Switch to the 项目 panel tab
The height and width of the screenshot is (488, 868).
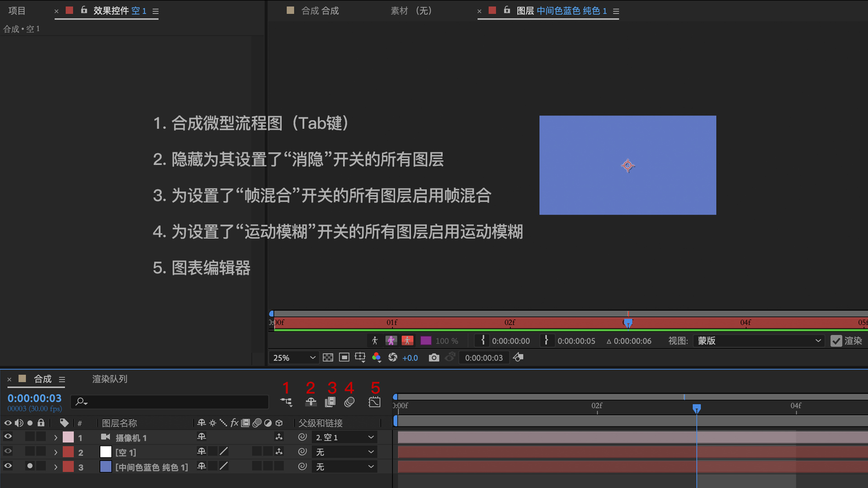coord(17,10)
